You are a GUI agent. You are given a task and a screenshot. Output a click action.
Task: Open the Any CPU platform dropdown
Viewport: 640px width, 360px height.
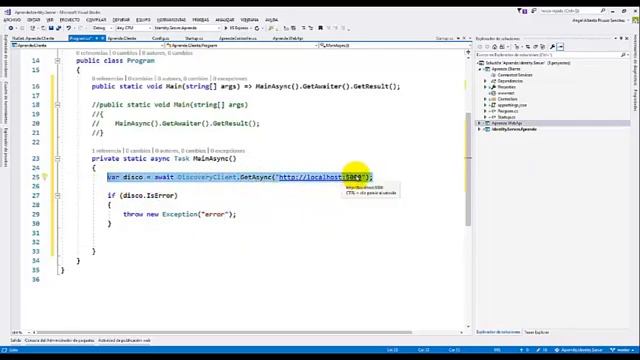133,28
